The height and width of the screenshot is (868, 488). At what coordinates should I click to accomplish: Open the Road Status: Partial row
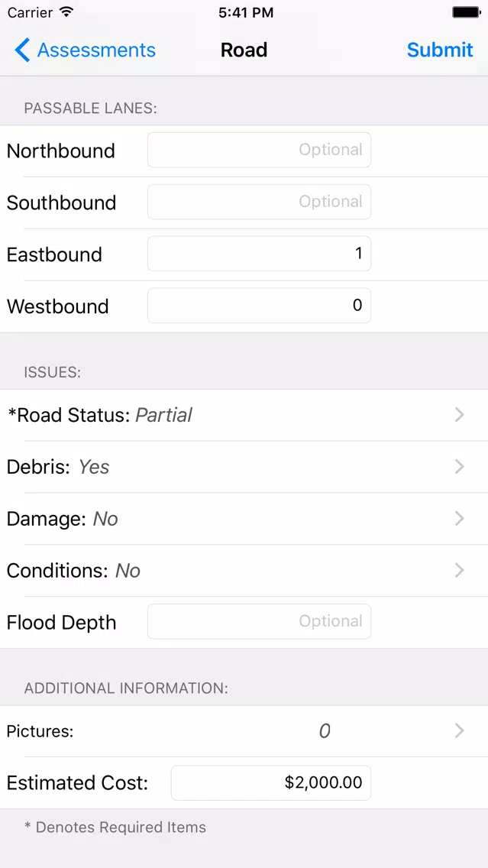coord(244,415)
